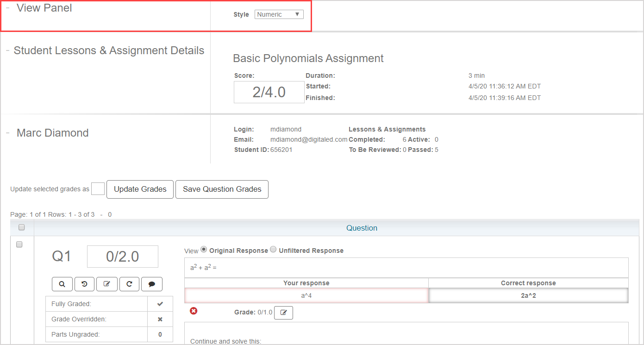
Task: Select the Unfiltered Response radio button
Action: point(273,250)
